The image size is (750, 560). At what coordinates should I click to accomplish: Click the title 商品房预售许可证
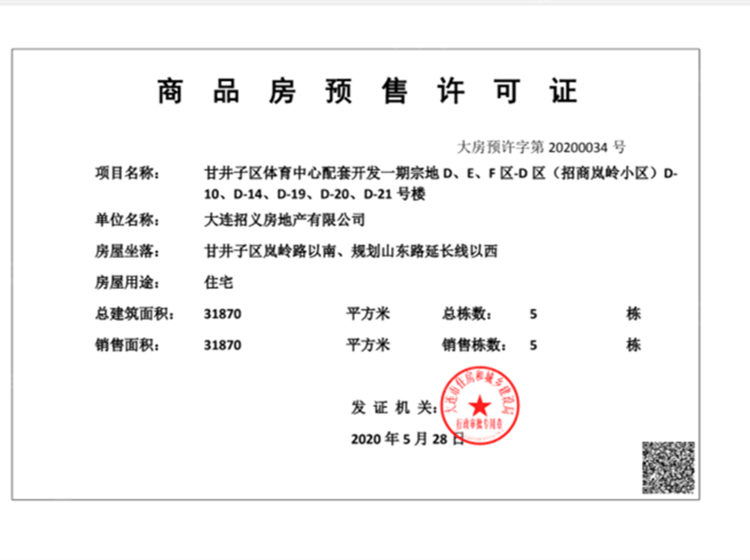click(367, 91)
